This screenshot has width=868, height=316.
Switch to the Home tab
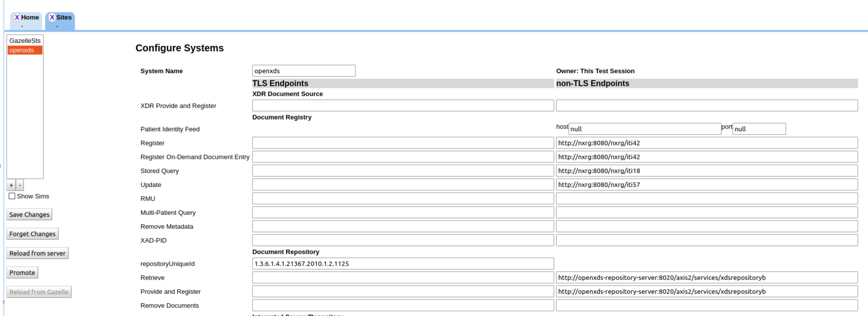tap(30, 17)
